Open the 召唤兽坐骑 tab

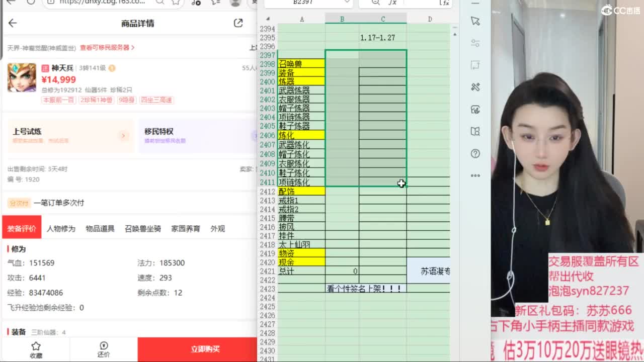click(x=143, y=229)
